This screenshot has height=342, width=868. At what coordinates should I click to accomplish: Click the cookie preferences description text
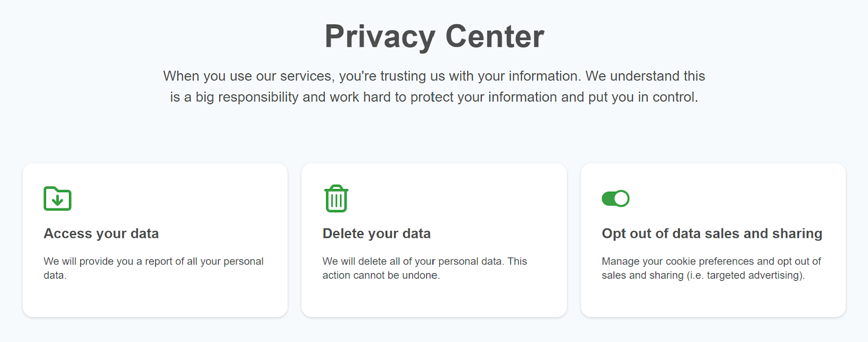tap(711, 268)
